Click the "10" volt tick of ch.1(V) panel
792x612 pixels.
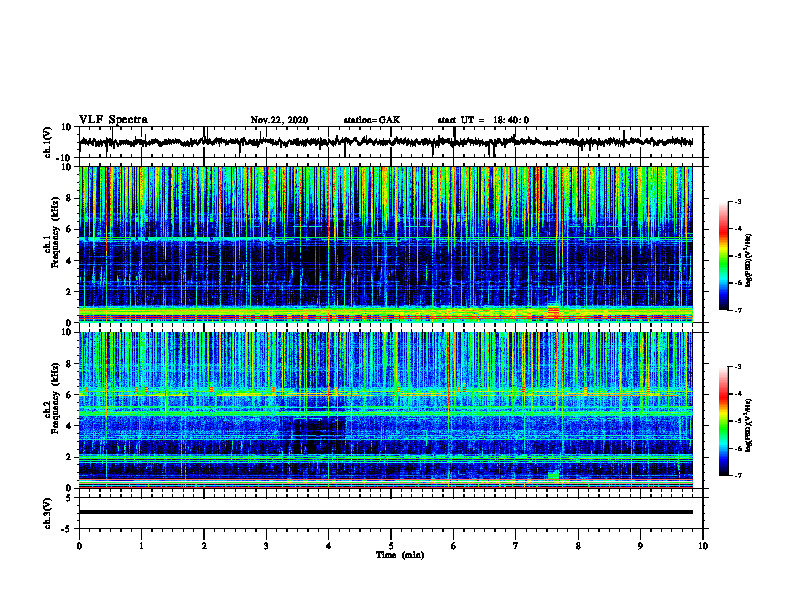pos(67,127)
